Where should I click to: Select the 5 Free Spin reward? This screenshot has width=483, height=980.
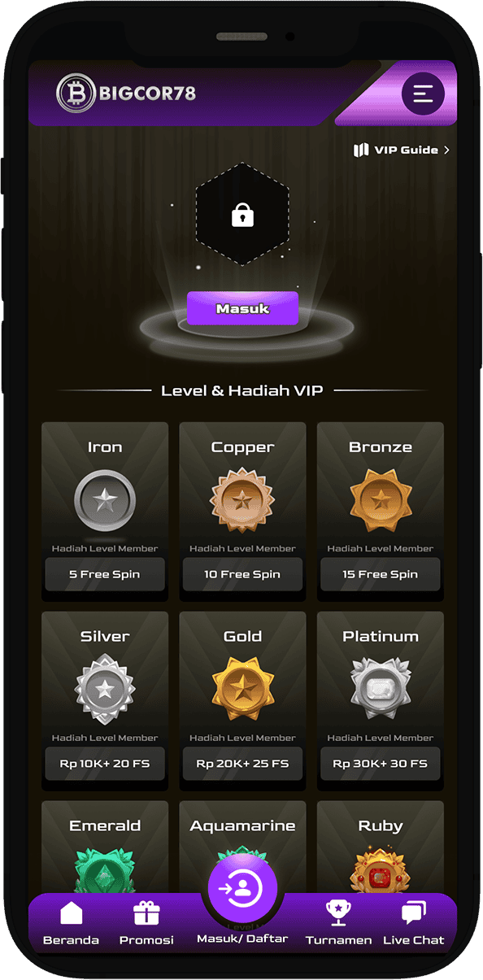[x=105, y=574]
